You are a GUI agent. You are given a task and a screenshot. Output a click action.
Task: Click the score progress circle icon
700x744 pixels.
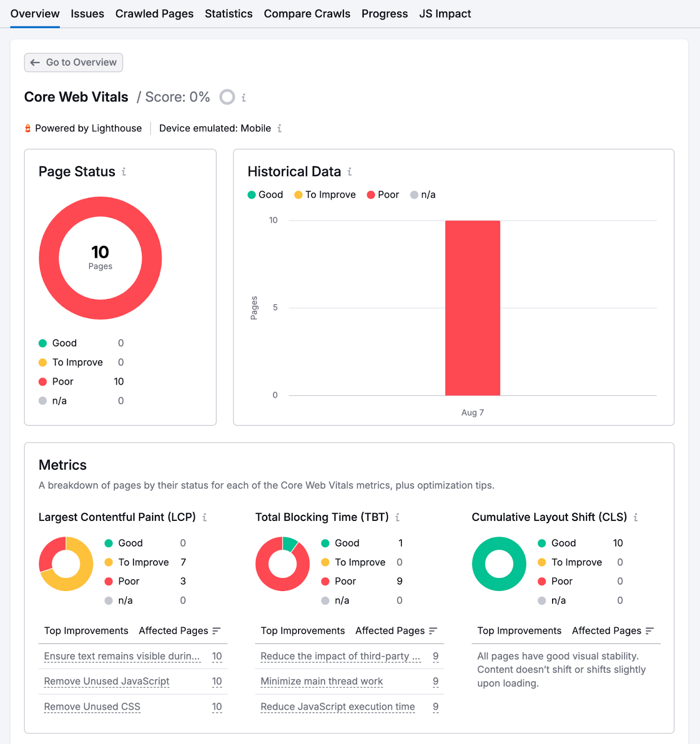pyautogui.click(x=227, y=97)
